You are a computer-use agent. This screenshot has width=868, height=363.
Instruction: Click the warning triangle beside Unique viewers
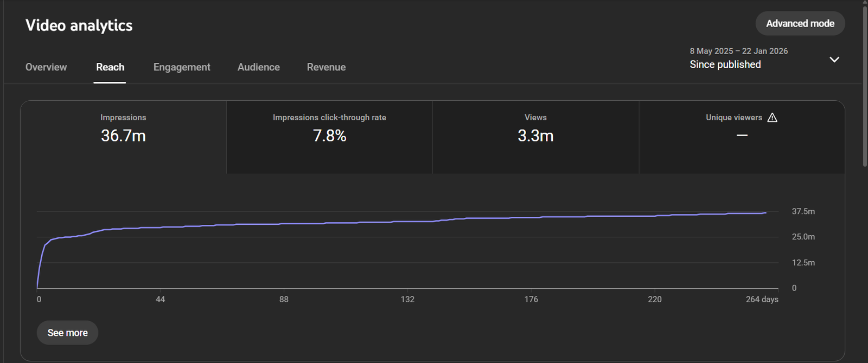point(773,118)
